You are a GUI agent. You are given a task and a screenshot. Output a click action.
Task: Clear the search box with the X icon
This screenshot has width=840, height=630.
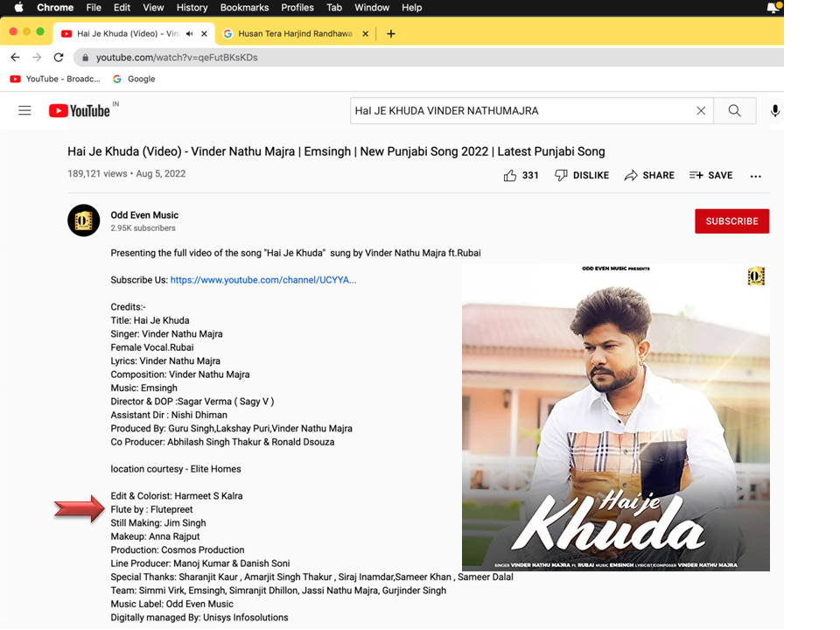click(700, 111)
